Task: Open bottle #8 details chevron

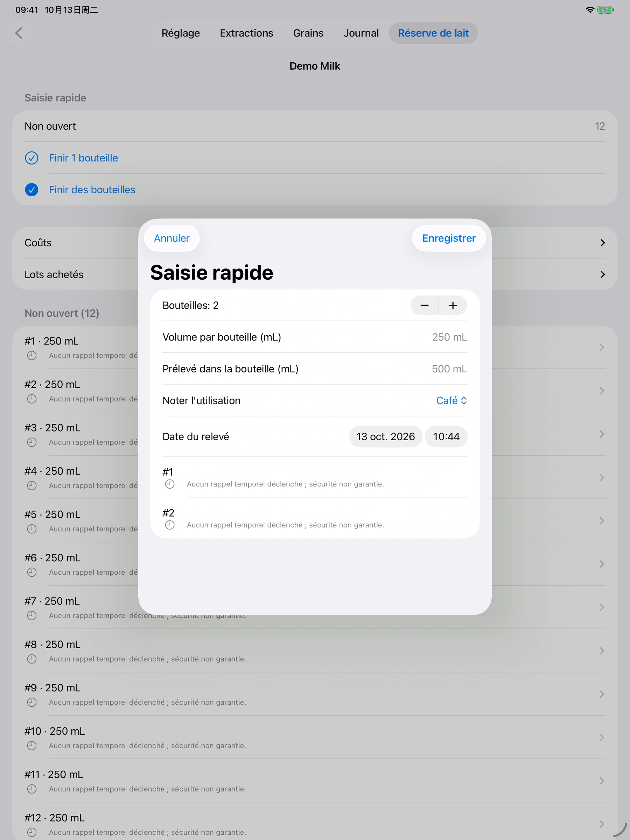Action: 602,651
